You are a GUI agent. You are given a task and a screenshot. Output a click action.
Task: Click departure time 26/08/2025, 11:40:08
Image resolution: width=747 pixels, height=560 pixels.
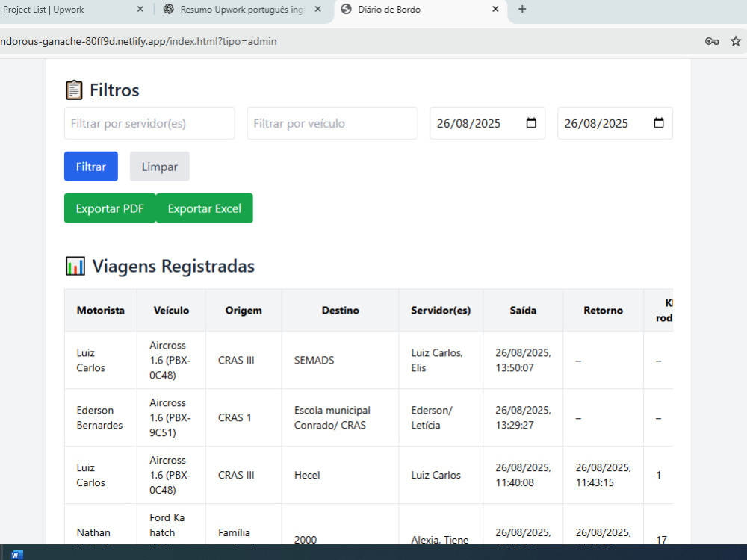click(x=523, y=475)
